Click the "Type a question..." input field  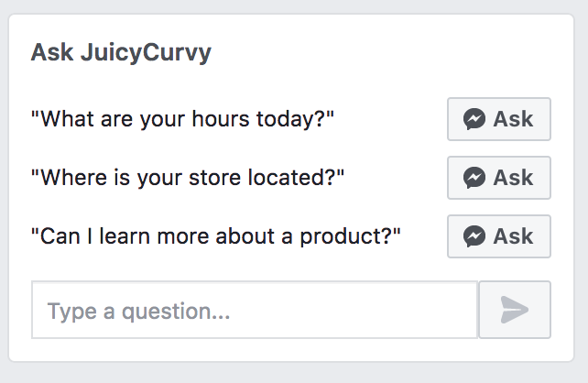255,310
